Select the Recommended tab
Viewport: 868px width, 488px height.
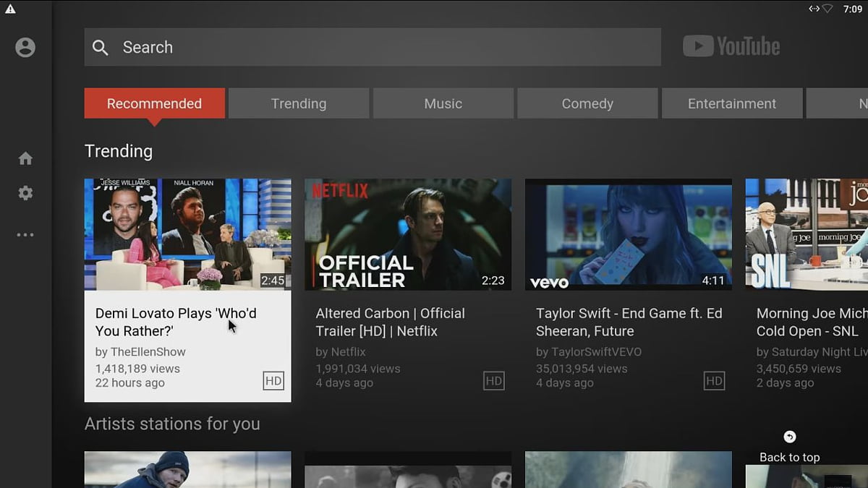154,103
